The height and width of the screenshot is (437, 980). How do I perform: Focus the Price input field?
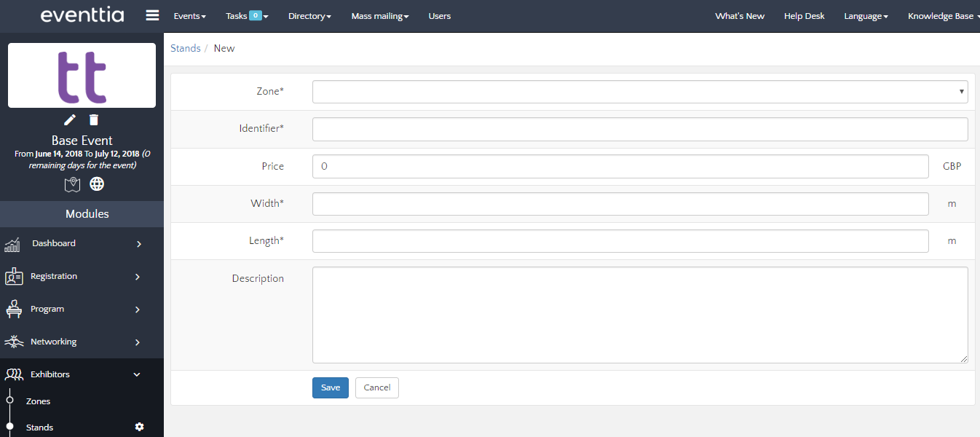(620, 166)
